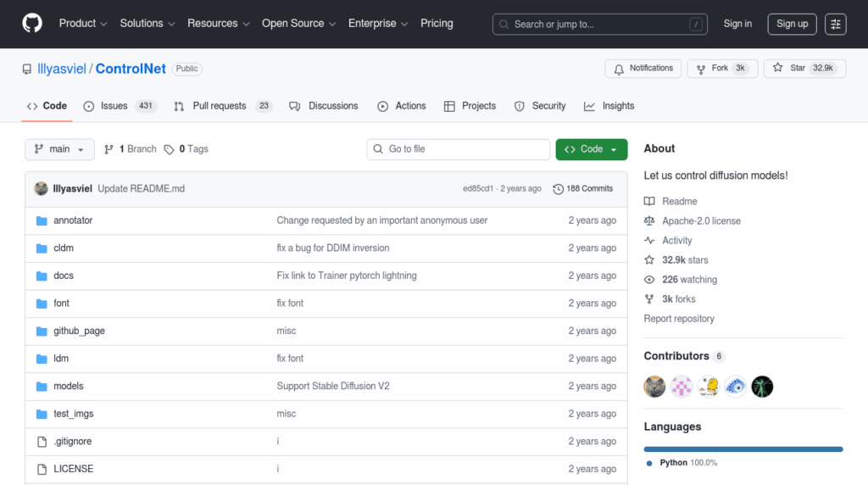The width and height of the screenshot is (868, 485).
Task: Click the fork icon beside 3k forks
Action: 649,299
